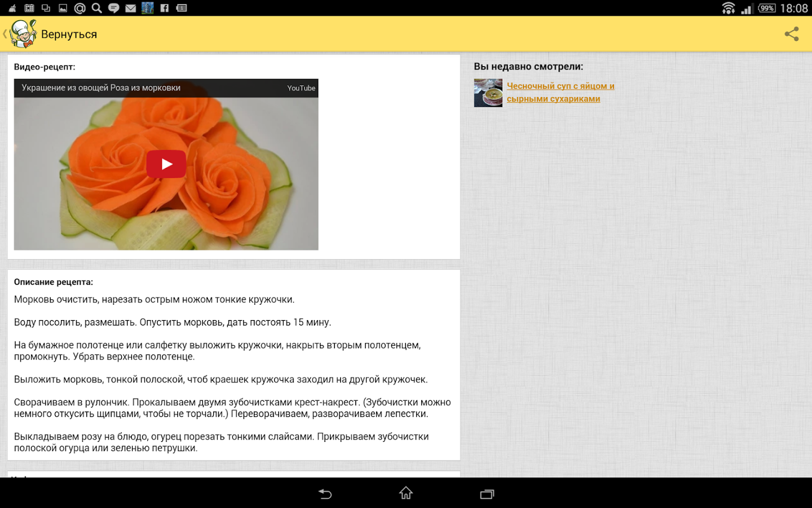Tap step text Морковь очистить, нарезать

click(x=155, y=300)
